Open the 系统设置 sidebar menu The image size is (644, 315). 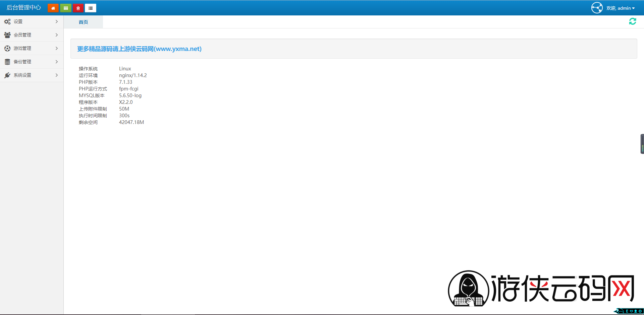pyautogui.click(x=32, y=75)
